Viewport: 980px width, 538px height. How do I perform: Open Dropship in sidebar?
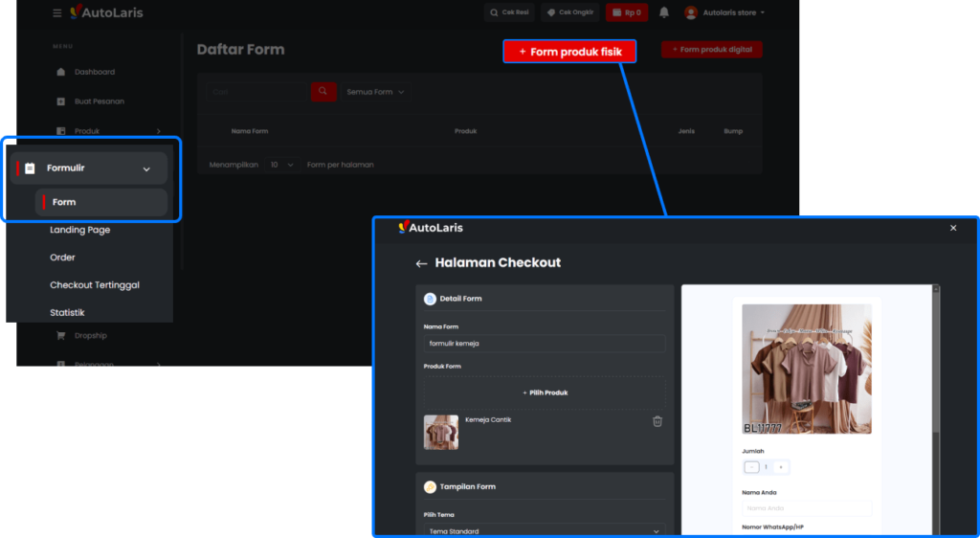pyautogui.click(x=91, y=336)
